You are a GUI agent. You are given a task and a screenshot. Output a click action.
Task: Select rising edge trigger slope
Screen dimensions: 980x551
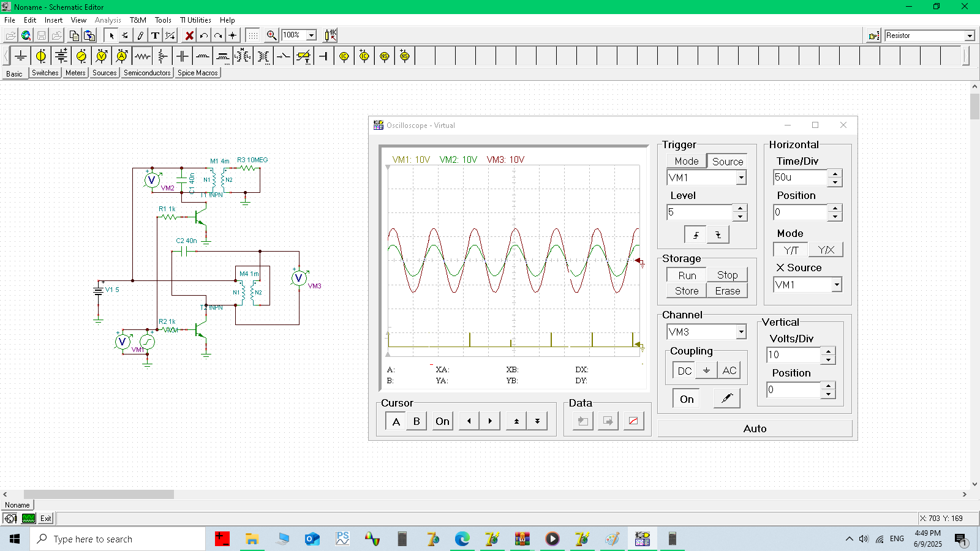[x=695, y=234]
